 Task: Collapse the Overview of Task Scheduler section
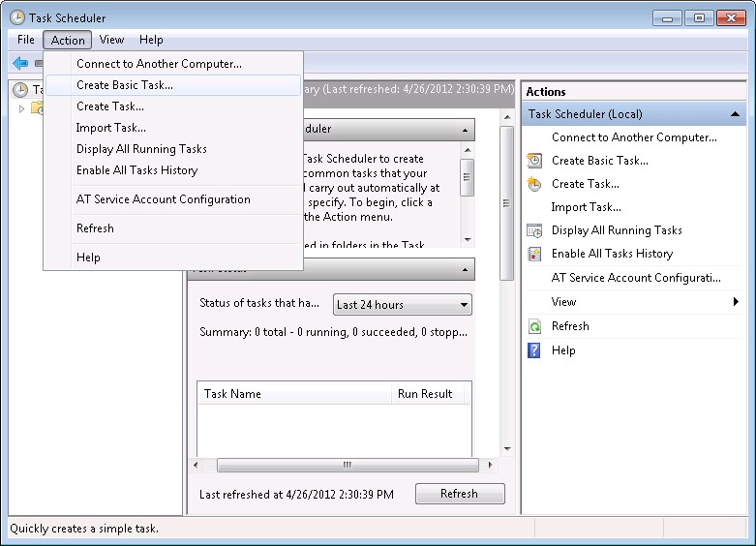pos(465,130)
